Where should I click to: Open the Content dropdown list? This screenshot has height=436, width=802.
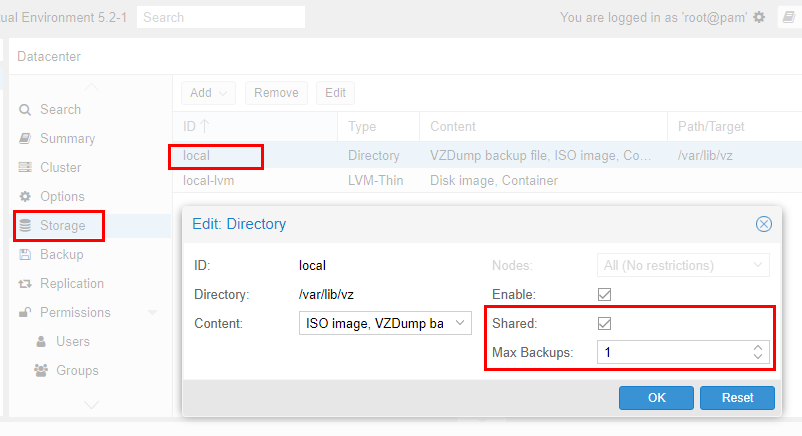[460, 323]
